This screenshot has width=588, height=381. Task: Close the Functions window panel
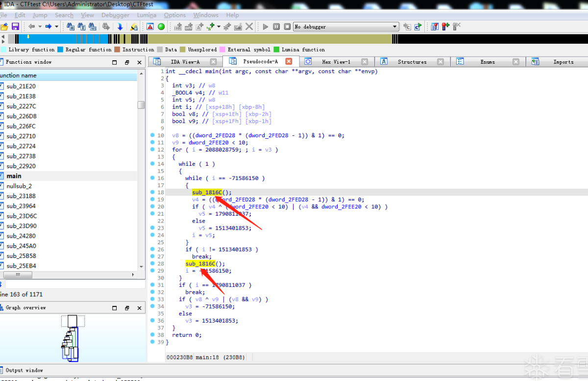point(140,62)
